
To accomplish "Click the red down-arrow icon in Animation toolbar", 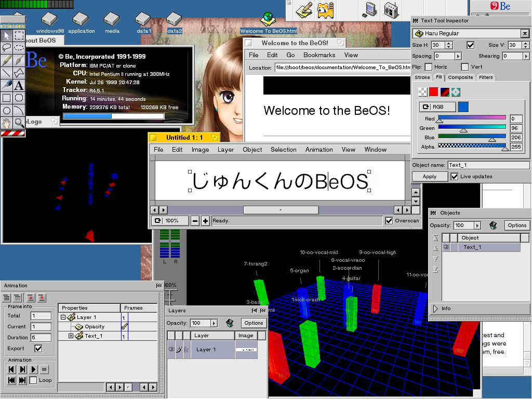I will pos(31,298).
